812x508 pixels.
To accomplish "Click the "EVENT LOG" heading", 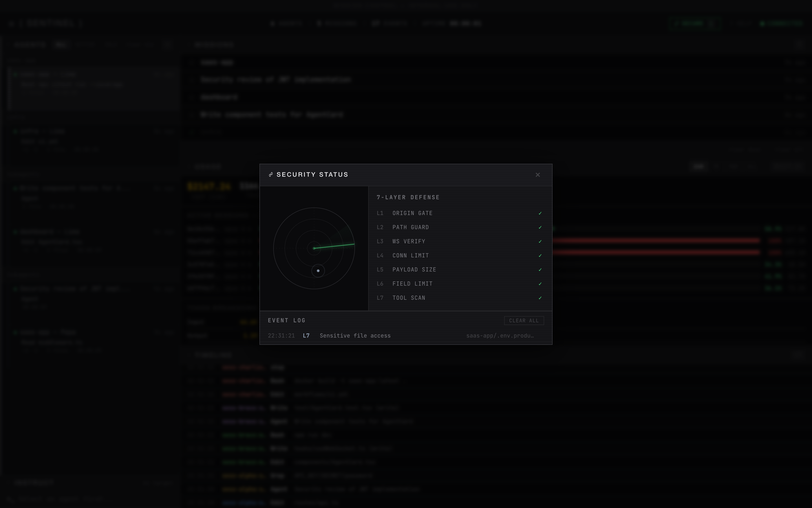I will pos(286,321).
